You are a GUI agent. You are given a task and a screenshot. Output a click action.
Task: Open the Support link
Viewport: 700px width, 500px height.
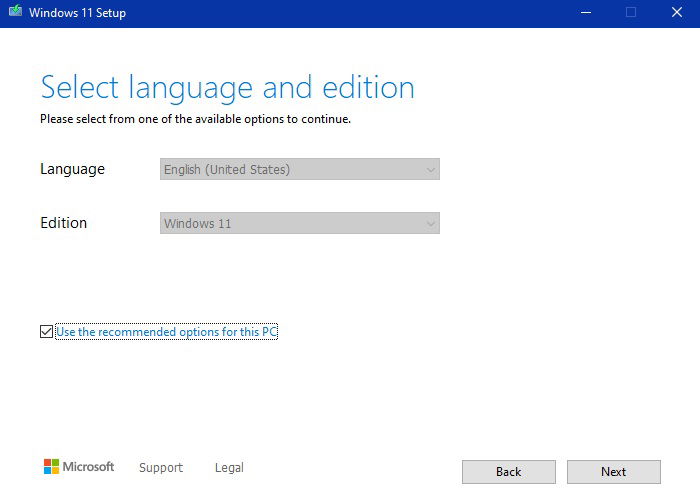[161, 467]
